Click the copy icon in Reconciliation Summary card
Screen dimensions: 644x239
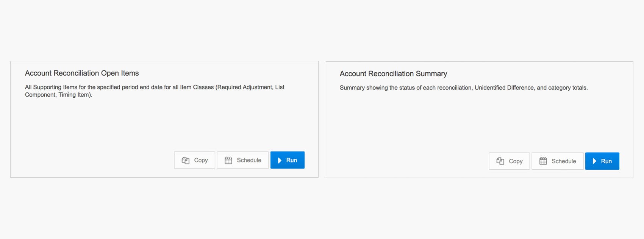[500, 161]
